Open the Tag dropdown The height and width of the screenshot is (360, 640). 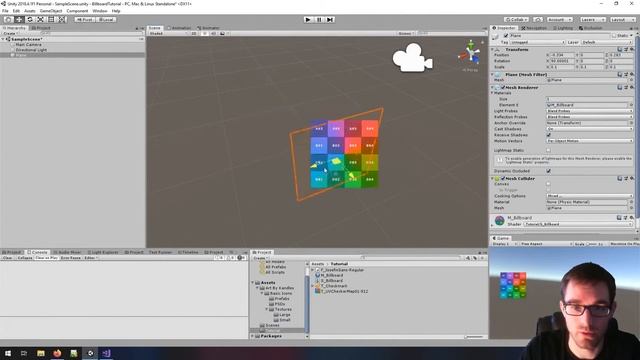click(x=538, y=42)
